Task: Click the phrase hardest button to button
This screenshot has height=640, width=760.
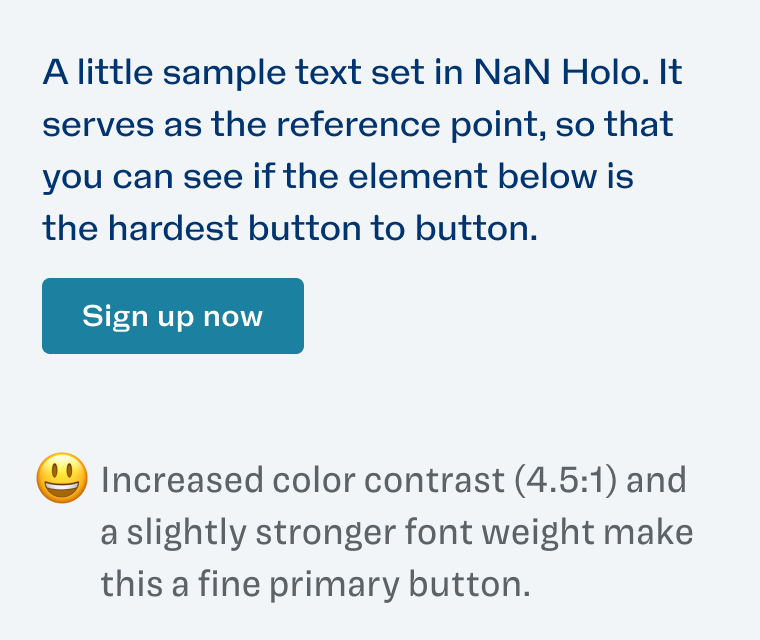Action: [x=323, y=228]
